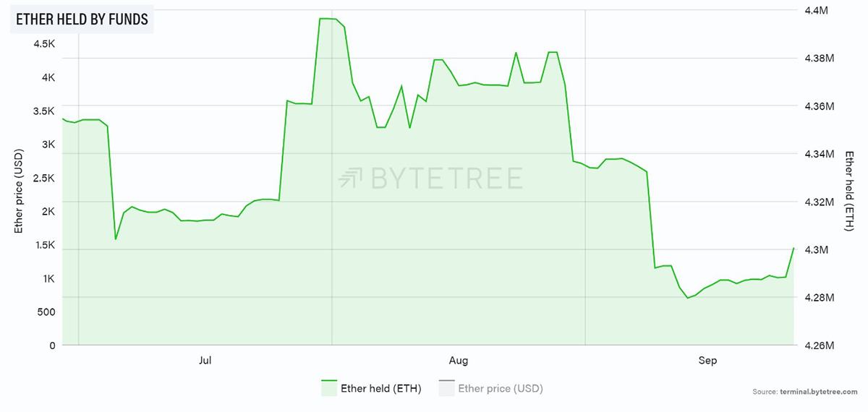Image resolution: width=868 pixels, height=412 pixels.
Task: Toggle the Ether held (ETH) legend entry
Action: 370,388
